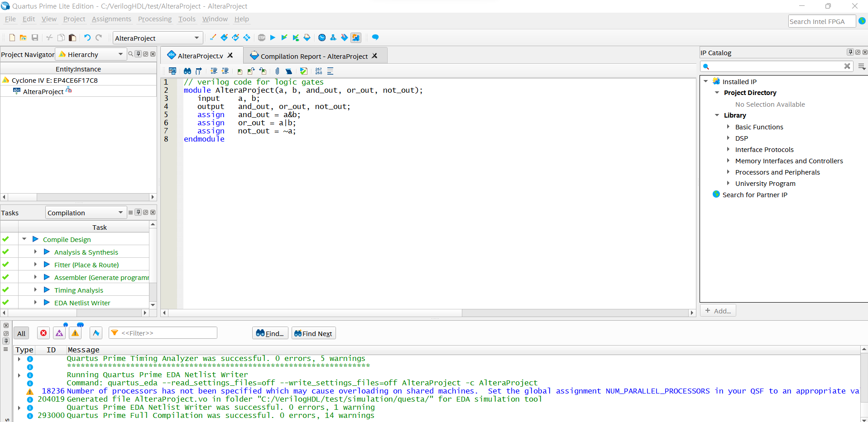
Task: Click the Start Compilation play icon in toolbar
Action: click(273, 38)
